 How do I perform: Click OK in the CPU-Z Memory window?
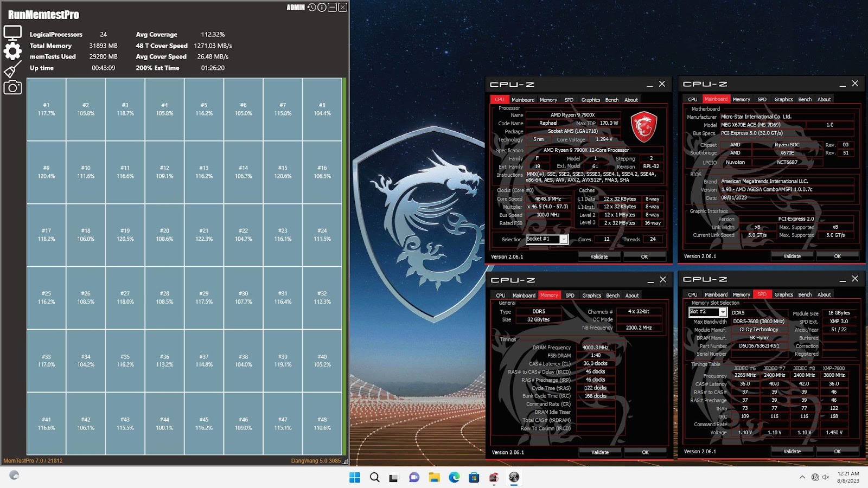pyautogui.click(x=645, y=452)
